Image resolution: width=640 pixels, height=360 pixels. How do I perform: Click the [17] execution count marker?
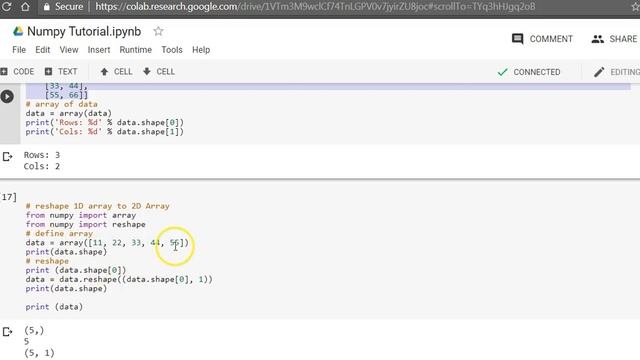pyautogui.click(x=9, y=197)
